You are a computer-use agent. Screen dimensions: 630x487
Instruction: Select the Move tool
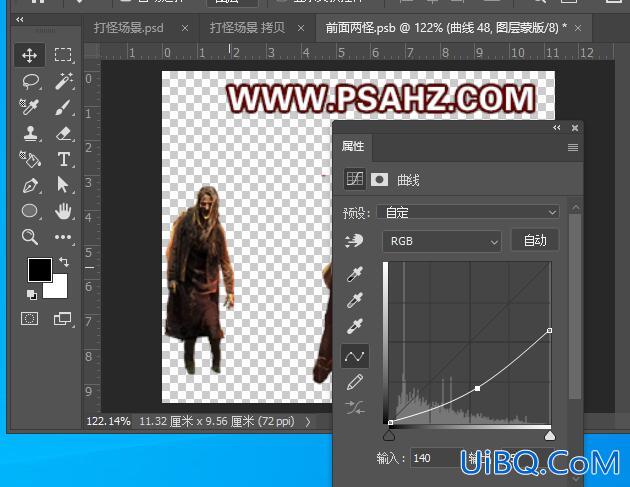29,55
